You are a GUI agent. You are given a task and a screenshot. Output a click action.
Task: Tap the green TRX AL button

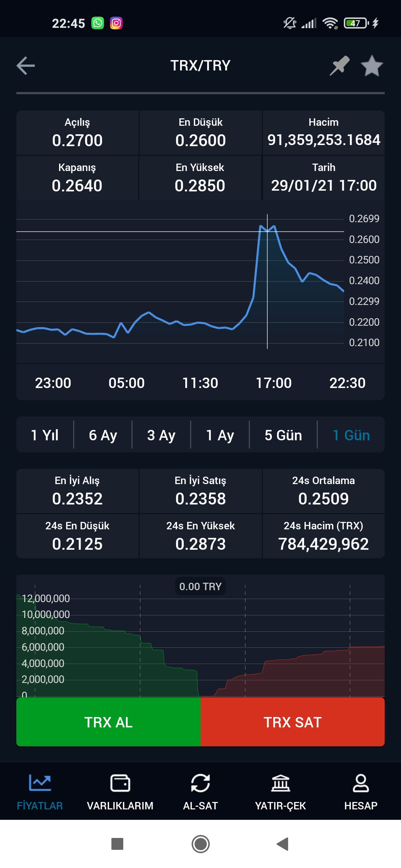pyautogui.click(x=108, y=722)
